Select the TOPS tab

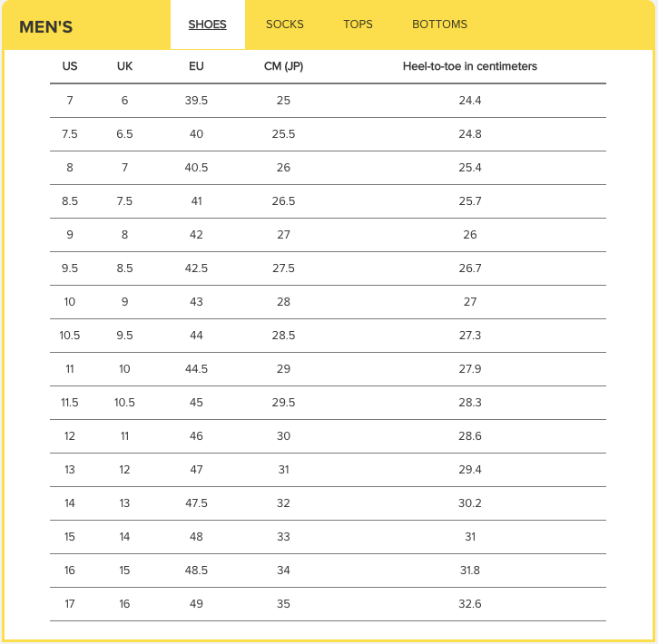click(358, 24)
